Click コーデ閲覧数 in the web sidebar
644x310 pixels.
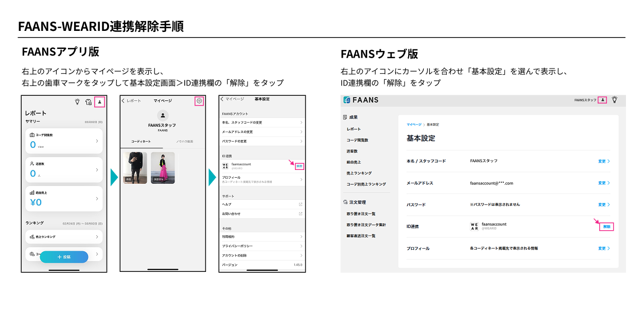click(x=357, y=140)
